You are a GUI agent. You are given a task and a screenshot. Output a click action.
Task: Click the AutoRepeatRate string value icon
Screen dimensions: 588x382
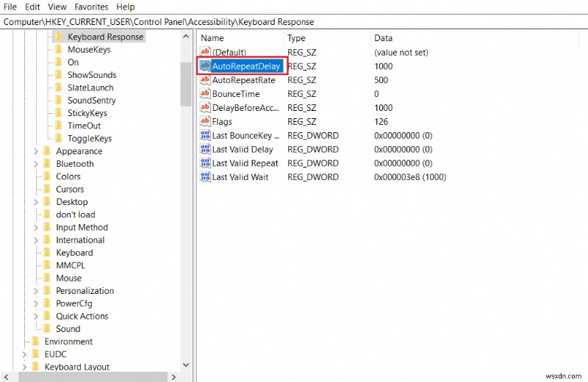click(205, 80)
